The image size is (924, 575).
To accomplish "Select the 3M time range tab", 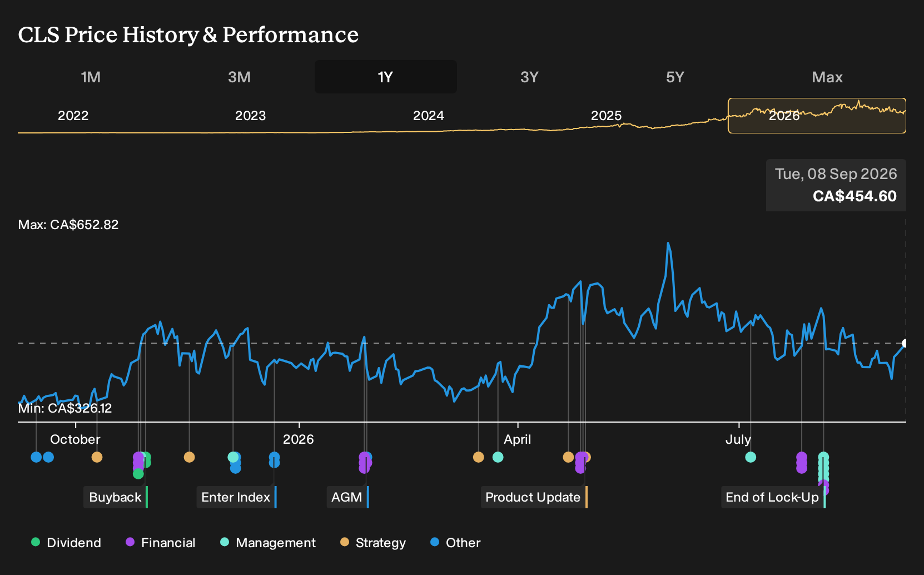I will point(239,77).
